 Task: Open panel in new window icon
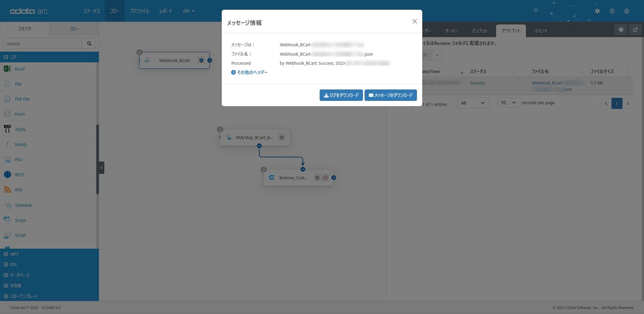click(x=635, y=29)
